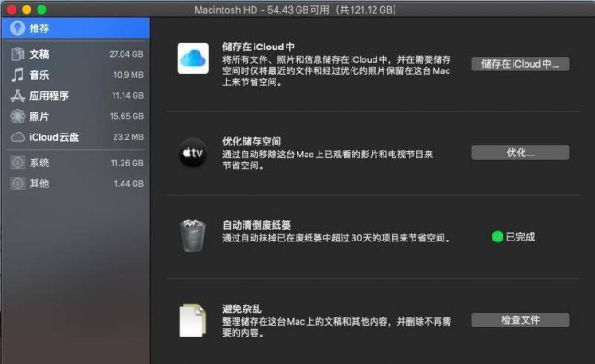Viewport: 595px width, 364px height.
Task: Click the 照片 photos flower icon
Action: (17, 116)
